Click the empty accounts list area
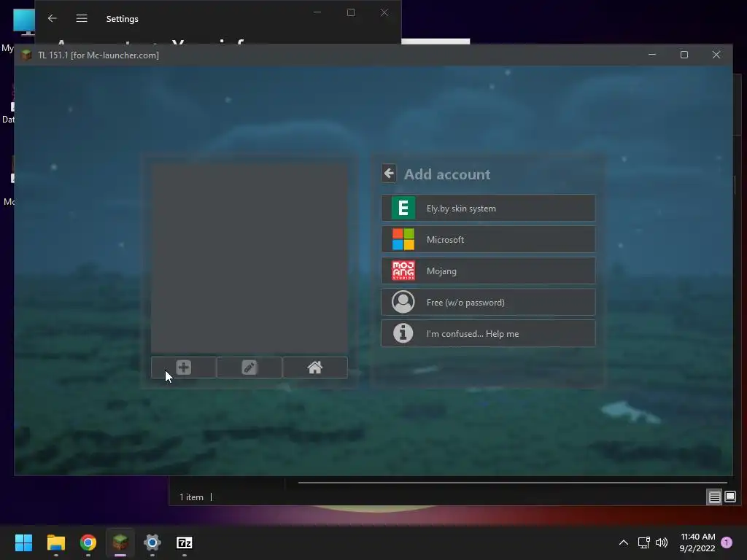This screenshot has height=560, width=747. (249, 258)
